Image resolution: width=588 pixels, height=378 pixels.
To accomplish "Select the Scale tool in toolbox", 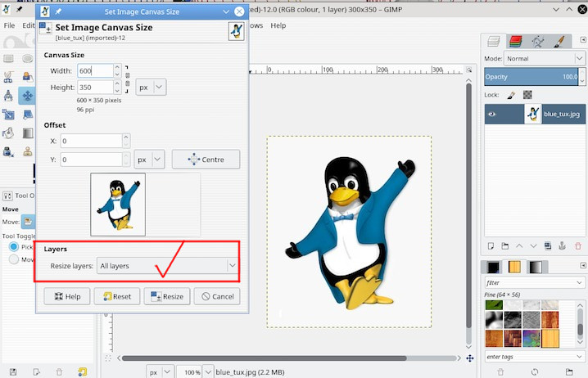I will pyautogui.click(x=8, y=115).
